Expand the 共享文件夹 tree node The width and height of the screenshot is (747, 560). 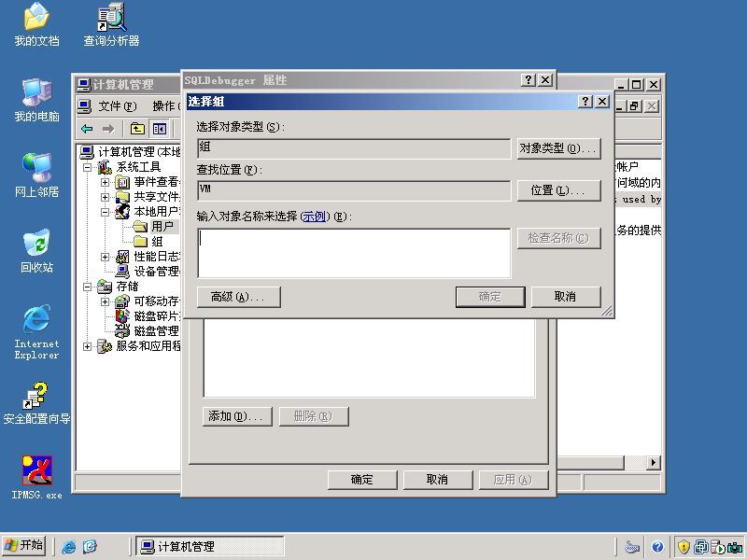(x=105, y=197)
